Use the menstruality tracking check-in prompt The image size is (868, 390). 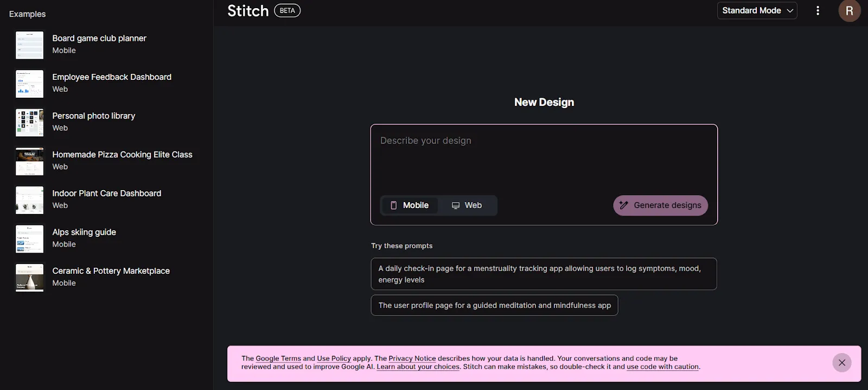[x=544, y=274]
